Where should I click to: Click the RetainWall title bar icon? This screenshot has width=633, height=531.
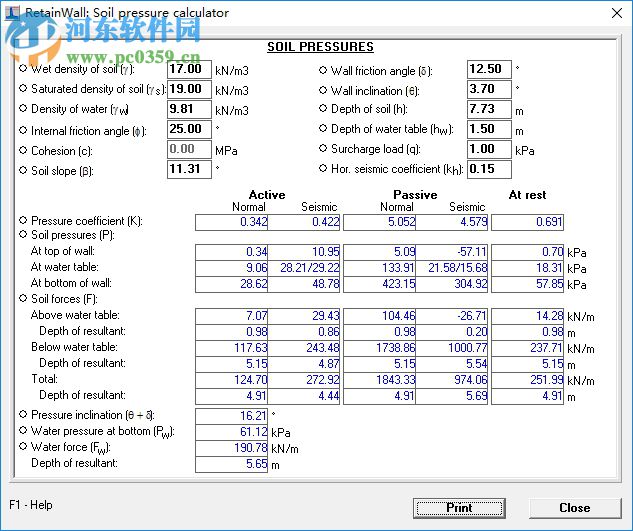13,13
